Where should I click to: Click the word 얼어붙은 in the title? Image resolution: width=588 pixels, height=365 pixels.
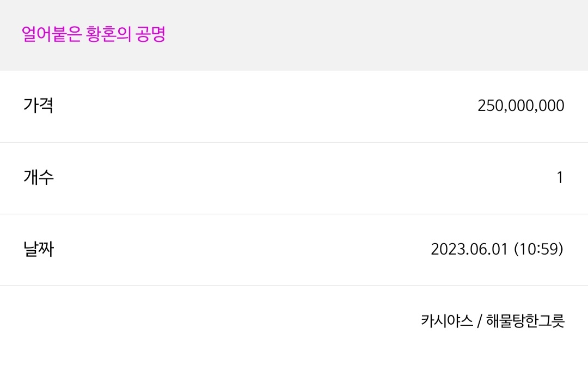point(51,34)
